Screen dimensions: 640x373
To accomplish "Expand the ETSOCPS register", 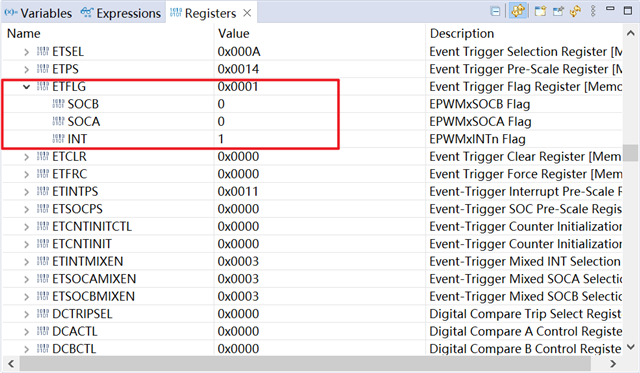I will (27, 210).
